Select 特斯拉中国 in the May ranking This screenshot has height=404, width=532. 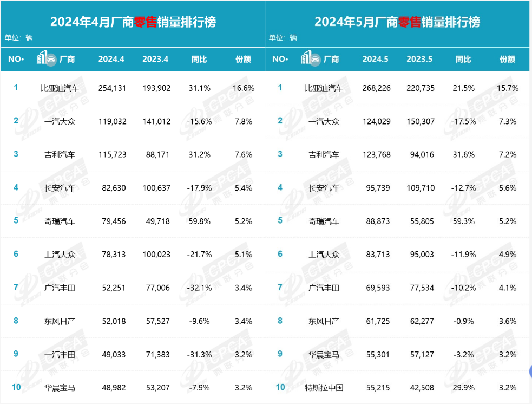coord(324,387)
